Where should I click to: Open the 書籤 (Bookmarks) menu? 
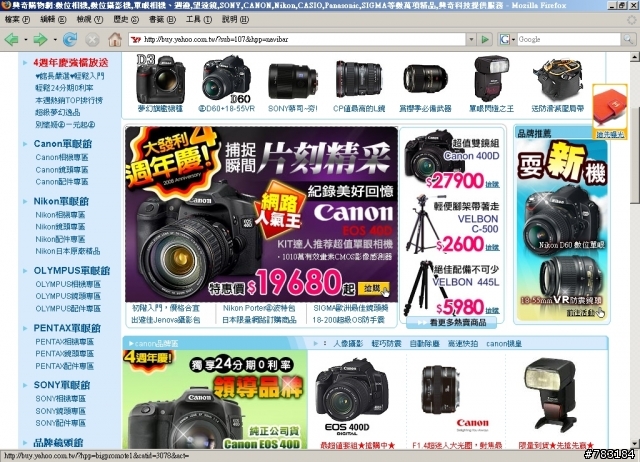pyautogui.click(x=162, y=19)
